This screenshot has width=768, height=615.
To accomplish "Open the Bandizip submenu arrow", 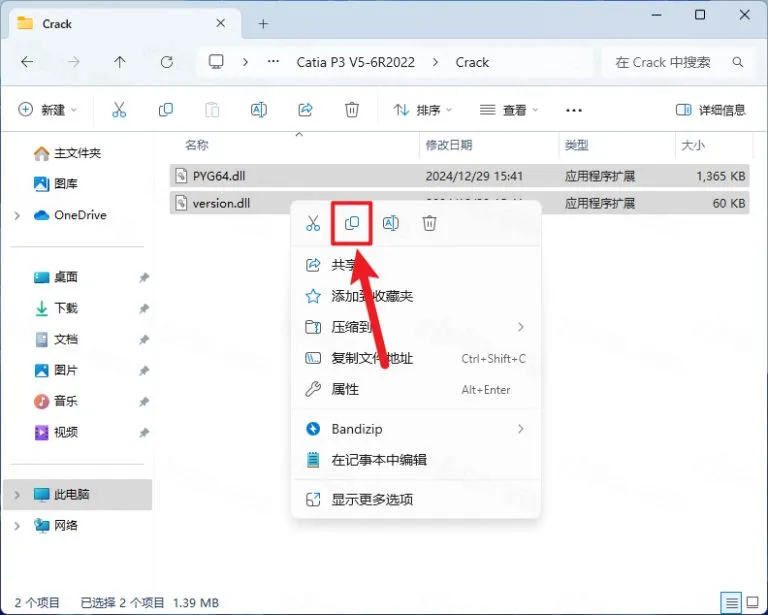I will (521, 429).
